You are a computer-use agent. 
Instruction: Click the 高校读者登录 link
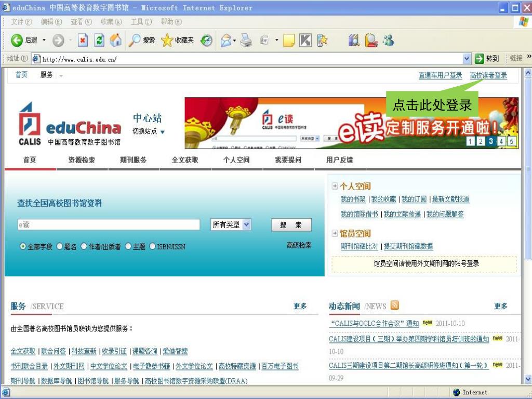click(488, 75)
